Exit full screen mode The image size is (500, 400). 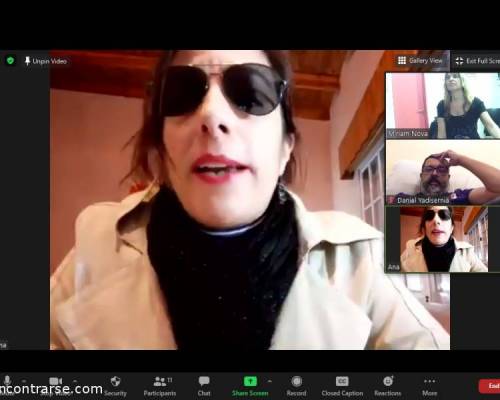click(477, 61)
